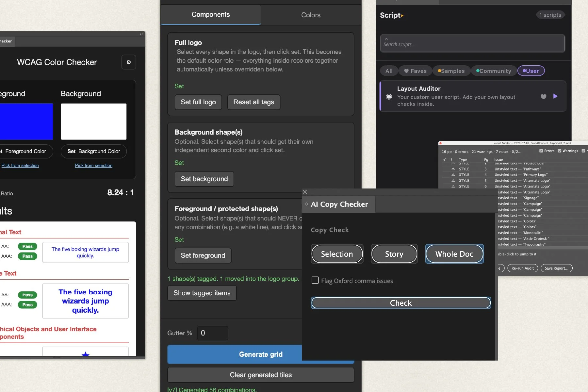Click large text sample "The five boxing wizards"
The width and height of the screenshot is (588, 392).
point(85,301)
